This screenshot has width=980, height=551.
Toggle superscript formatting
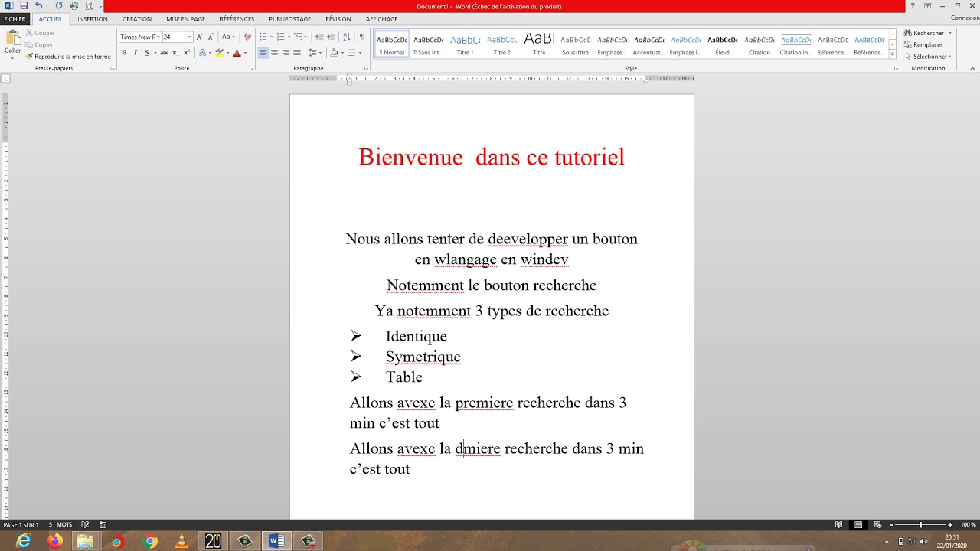coord(186,53)
